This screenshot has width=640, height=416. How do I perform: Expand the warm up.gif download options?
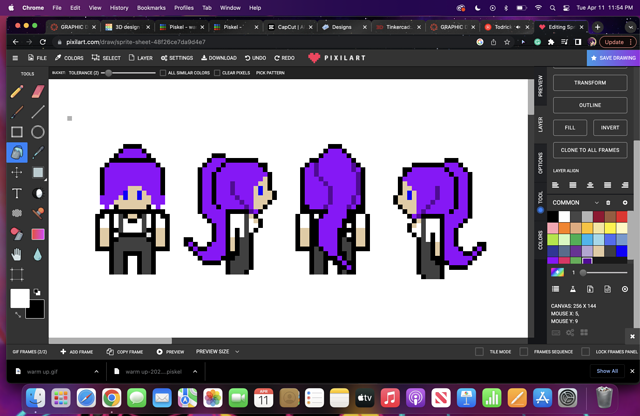click(97, 371)
